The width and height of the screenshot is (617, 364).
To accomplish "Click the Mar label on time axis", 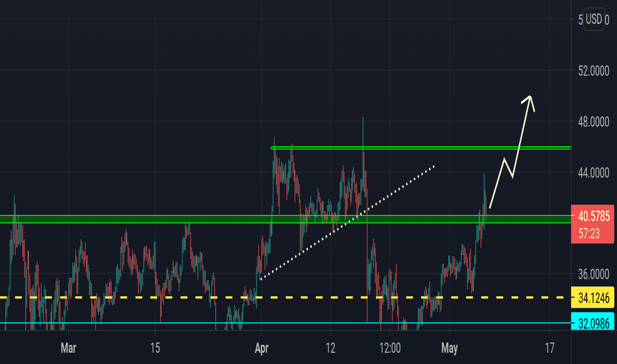I will (68, 348).
